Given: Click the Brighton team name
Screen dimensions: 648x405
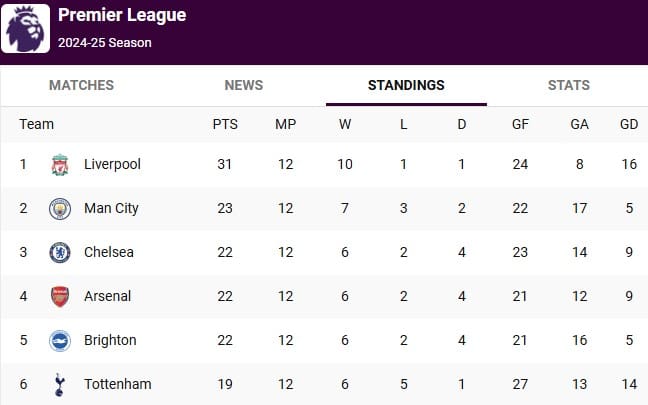Looking at the screenshot, I should [110, 340].
